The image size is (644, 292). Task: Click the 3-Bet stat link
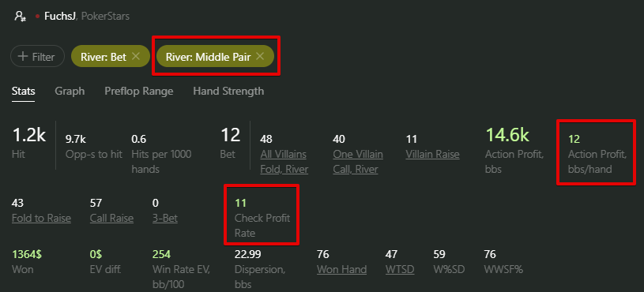(x=164, y=218)
